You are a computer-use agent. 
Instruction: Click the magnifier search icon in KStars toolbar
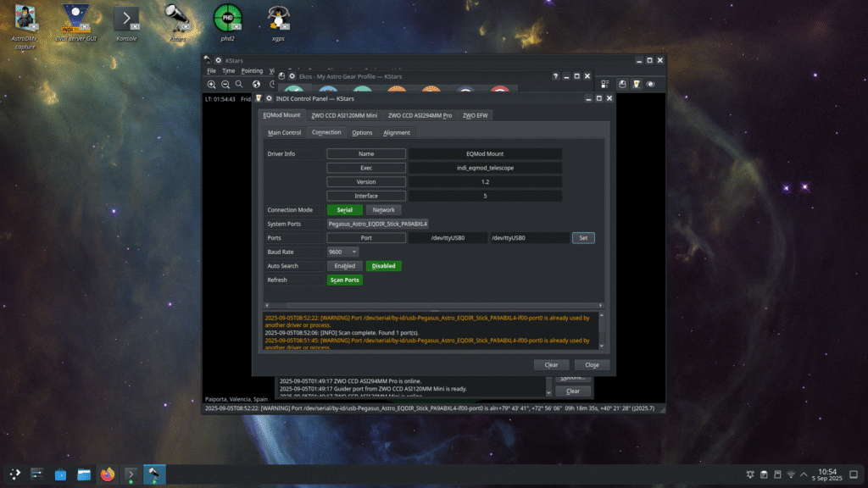pos(239,84)
